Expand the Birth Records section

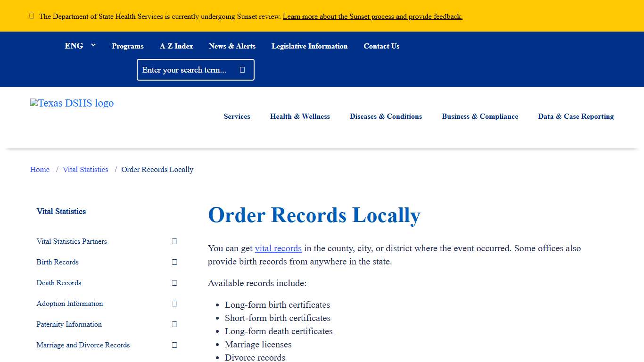[x=174, y=262]
